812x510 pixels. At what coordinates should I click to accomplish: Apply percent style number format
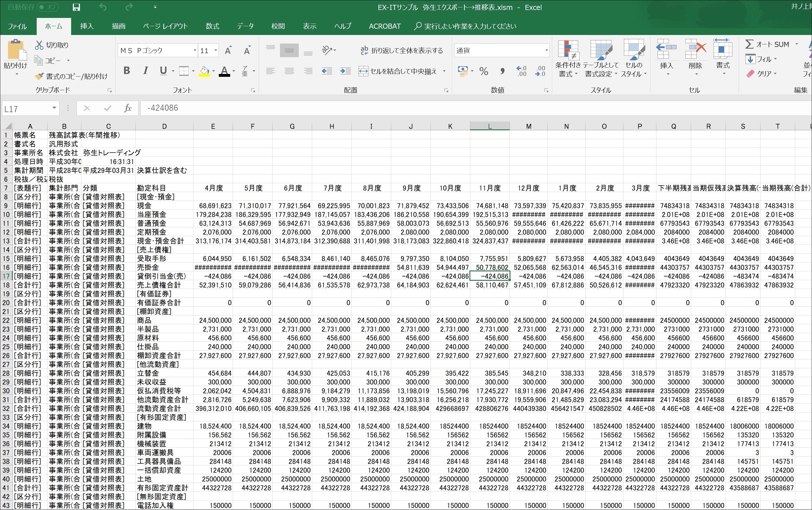click(x=484, y=71)
